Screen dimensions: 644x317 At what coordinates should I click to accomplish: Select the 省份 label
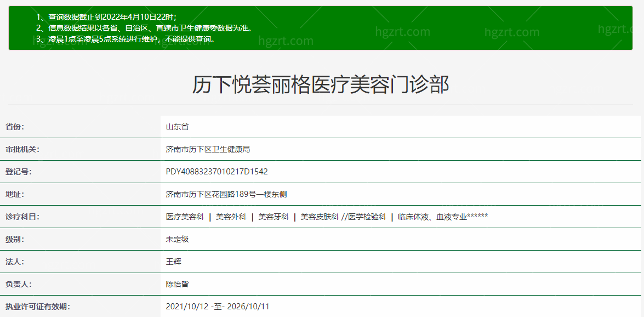tap(15, 127)
